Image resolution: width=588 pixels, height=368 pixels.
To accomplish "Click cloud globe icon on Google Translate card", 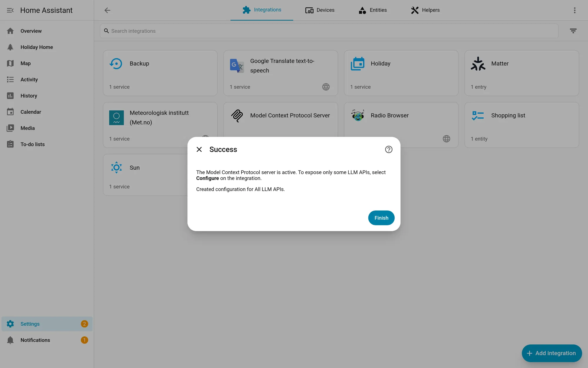I will point(326,87).
